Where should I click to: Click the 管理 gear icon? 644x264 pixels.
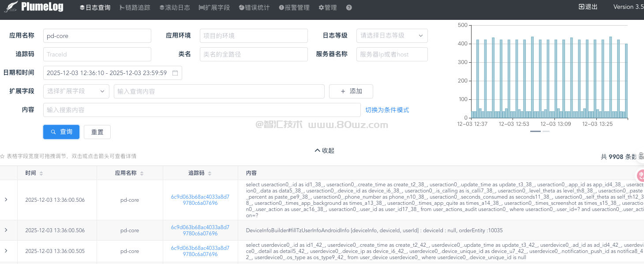[x=321, y=7]
